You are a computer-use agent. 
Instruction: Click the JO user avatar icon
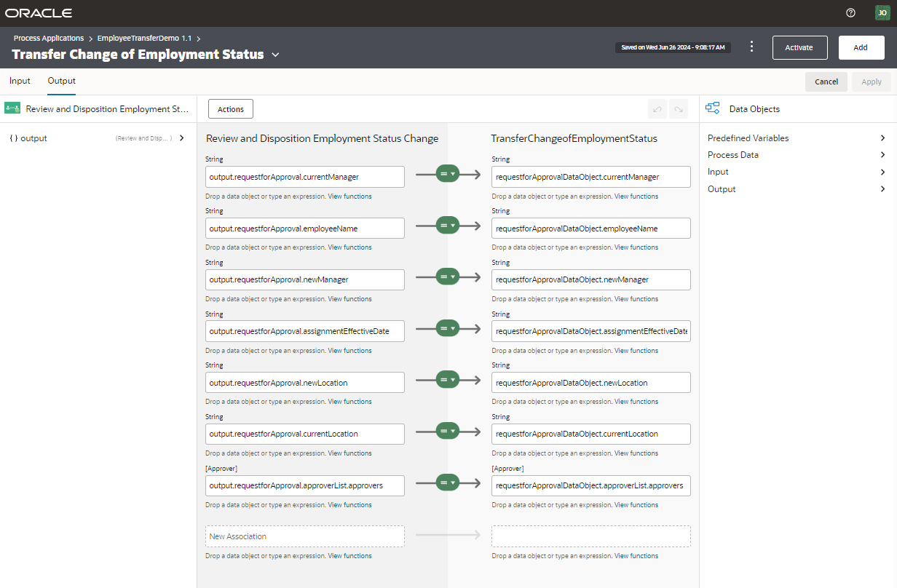tap(882, 13)
